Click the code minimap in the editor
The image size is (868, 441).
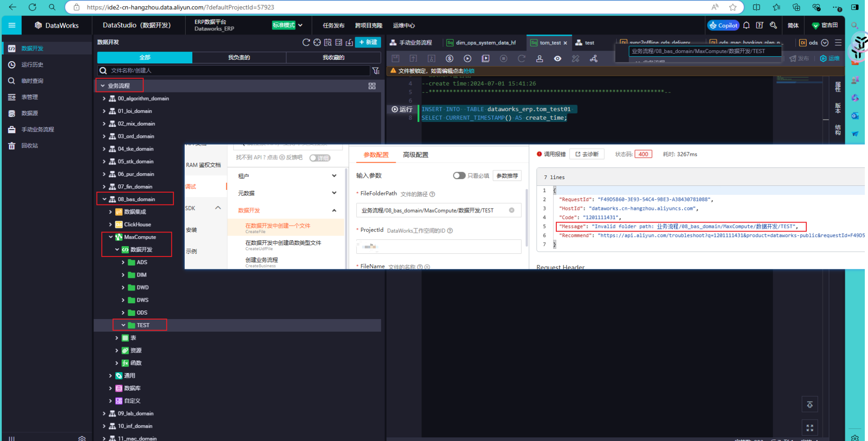tap(799, 80)
